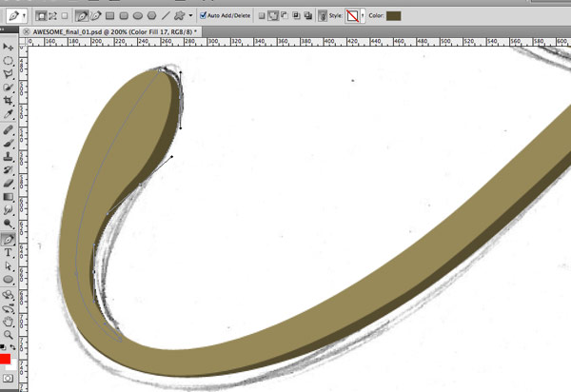
Task: Select the Ellipse shape tool in tools panel
Action: (8, 280)
